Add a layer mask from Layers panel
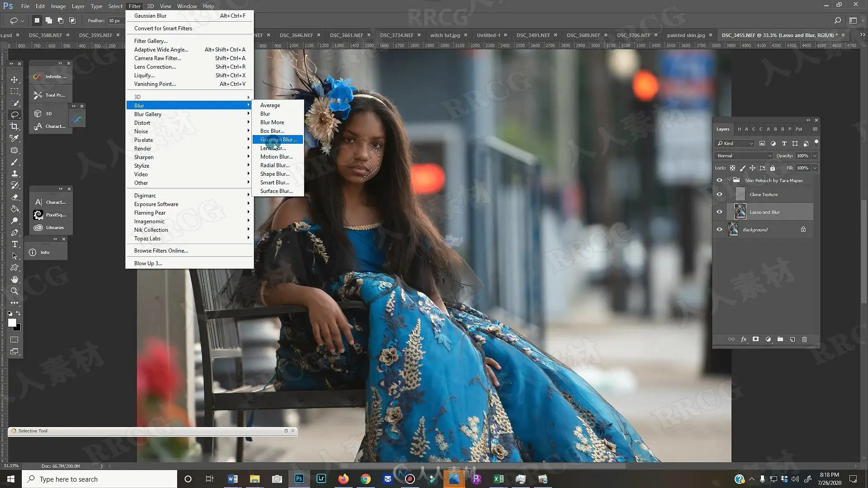Image resolution: width=868 pixels, height=488 pixels. [x=755, y=339]
